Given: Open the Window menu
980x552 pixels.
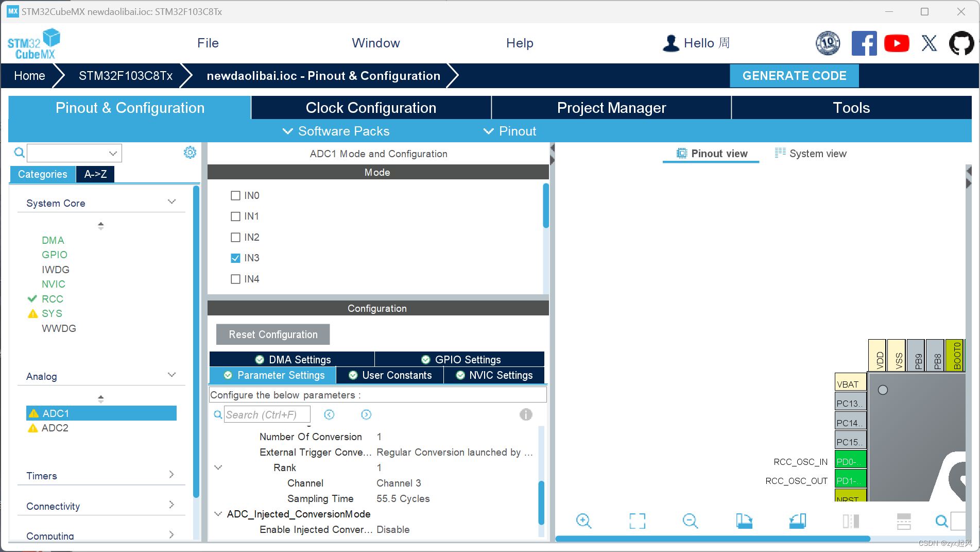Looking at the screenshot, I should (376, 43).
